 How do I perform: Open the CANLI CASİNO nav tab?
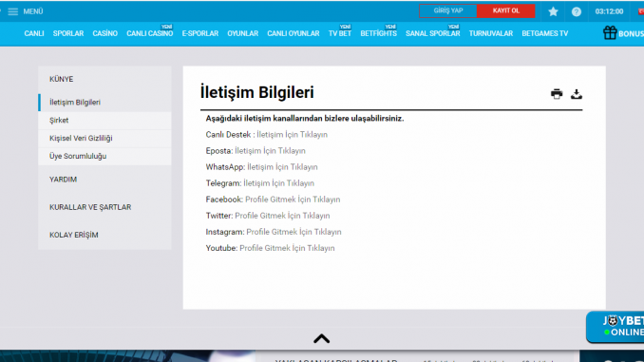click(x=149, y=33)
